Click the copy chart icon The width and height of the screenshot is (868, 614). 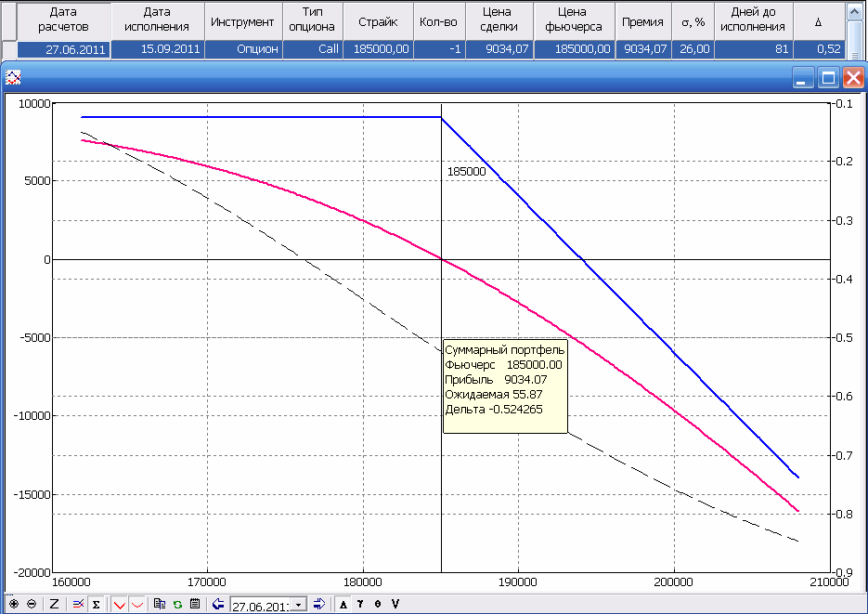160,604
